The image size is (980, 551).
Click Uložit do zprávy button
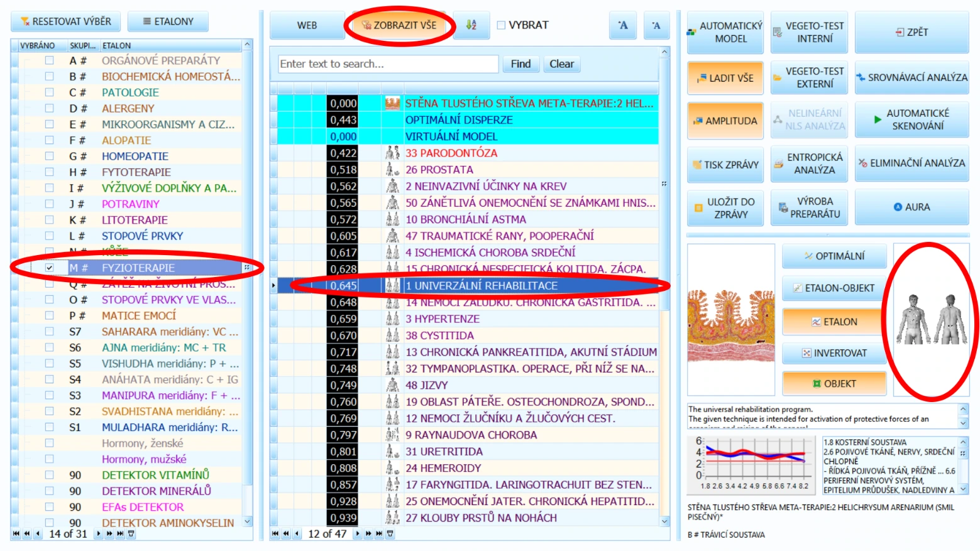[x=725, y=208]
